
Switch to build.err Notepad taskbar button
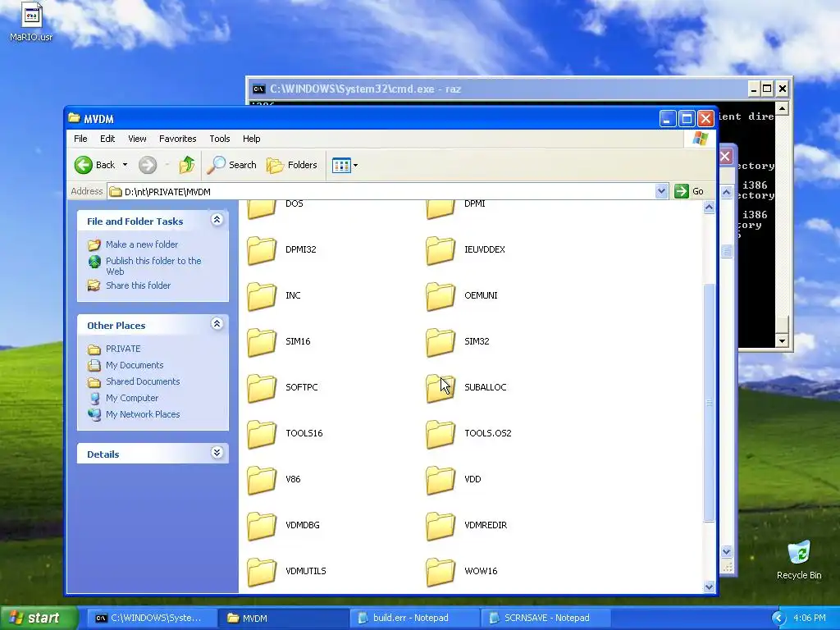coord(414,618)
